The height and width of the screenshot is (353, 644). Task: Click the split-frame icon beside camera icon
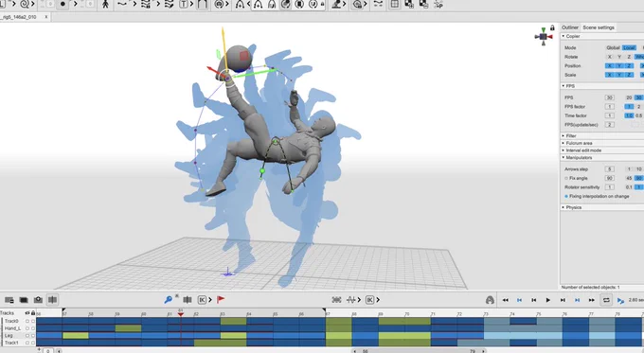click(x=53, y=300)
